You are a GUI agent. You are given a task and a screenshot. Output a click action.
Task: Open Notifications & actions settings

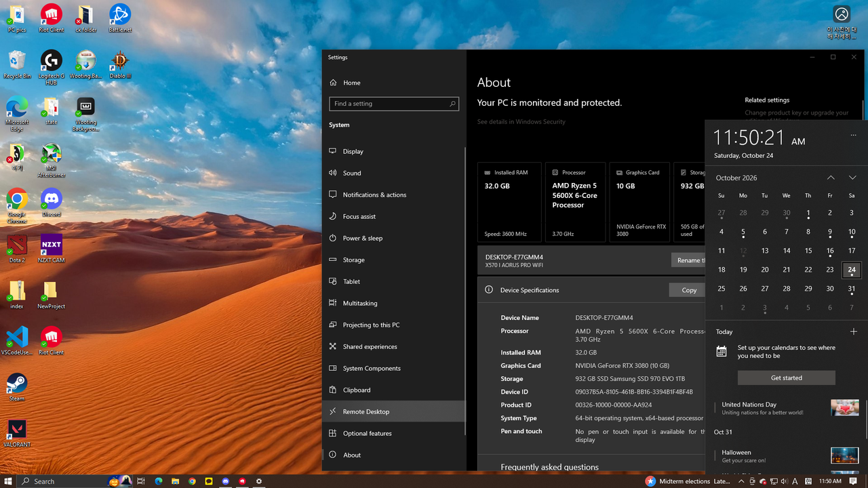point(395,195)
